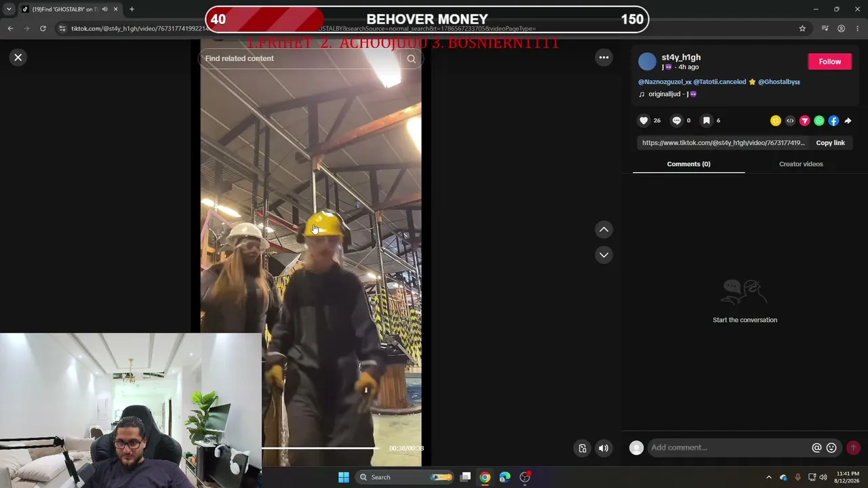Switch to the Creator videos tab
The width and height of the screenshot is (868, 488).
tap(801, 164)
